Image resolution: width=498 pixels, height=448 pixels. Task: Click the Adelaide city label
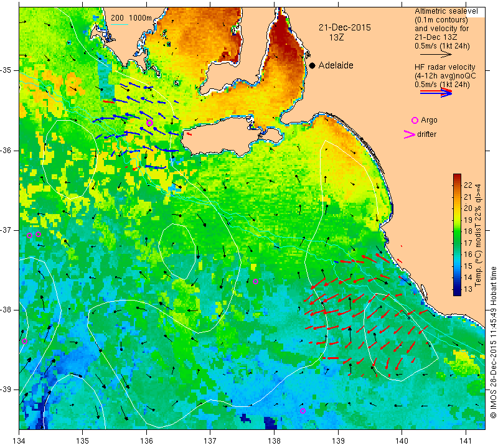[x=336, y=65]
